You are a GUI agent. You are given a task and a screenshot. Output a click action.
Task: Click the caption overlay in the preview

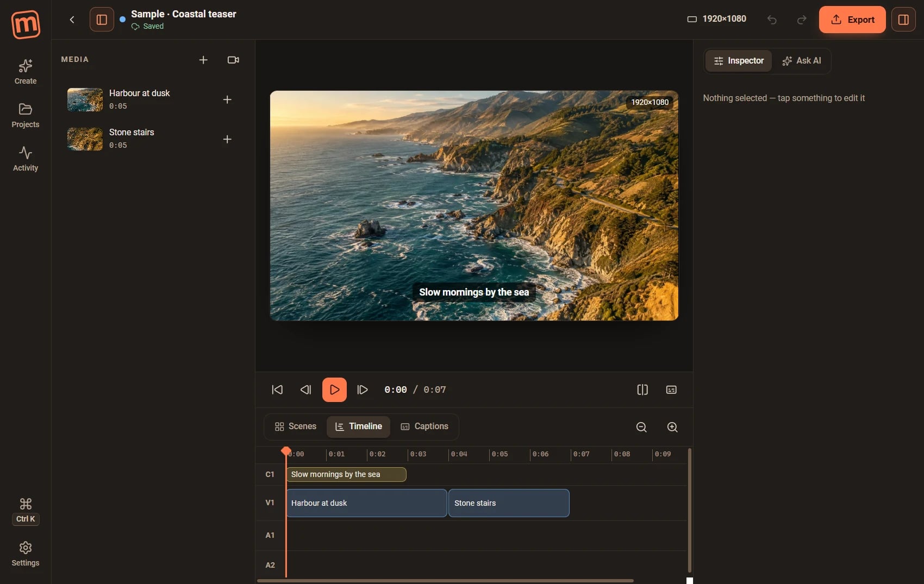[474, 292]
